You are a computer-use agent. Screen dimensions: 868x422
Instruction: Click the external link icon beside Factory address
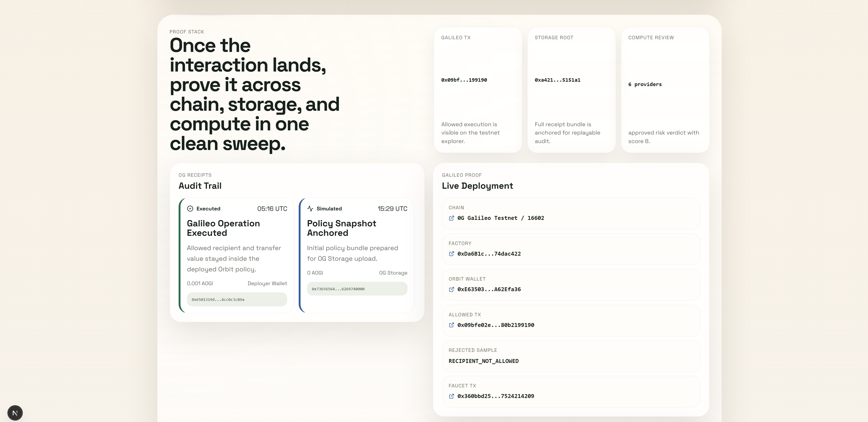tap(452, 254)
